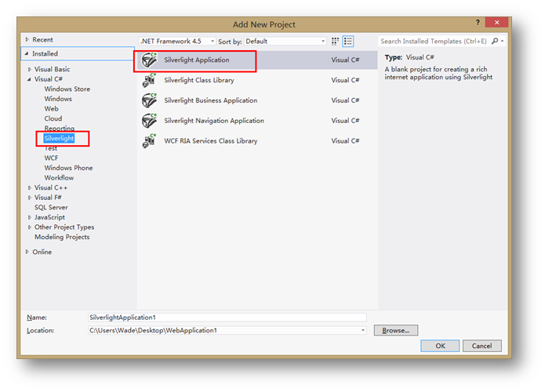Choose WCF RIA Services Class Library name
The image size is (545, 392).
tap(211, 141)
